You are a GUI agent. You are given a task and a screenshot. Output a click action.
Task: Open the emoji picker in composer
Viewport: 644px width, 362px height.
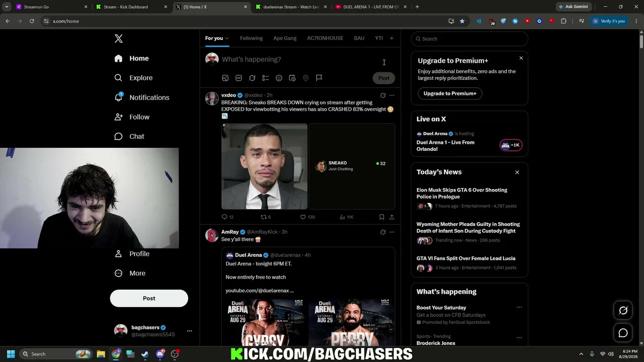pos(279,78)
